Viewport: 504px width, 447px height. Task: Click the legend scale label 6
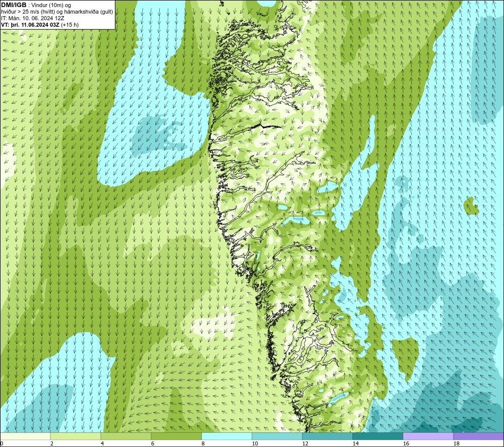point(153,443)
